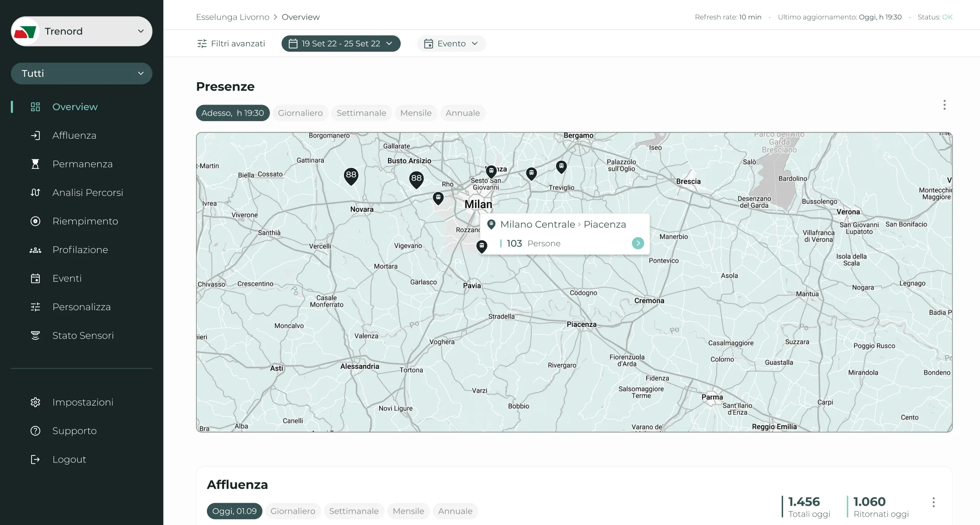This screenshot has width=980, height=525.
Task: Open the Personalizza menu item
Action: point(81,307)
